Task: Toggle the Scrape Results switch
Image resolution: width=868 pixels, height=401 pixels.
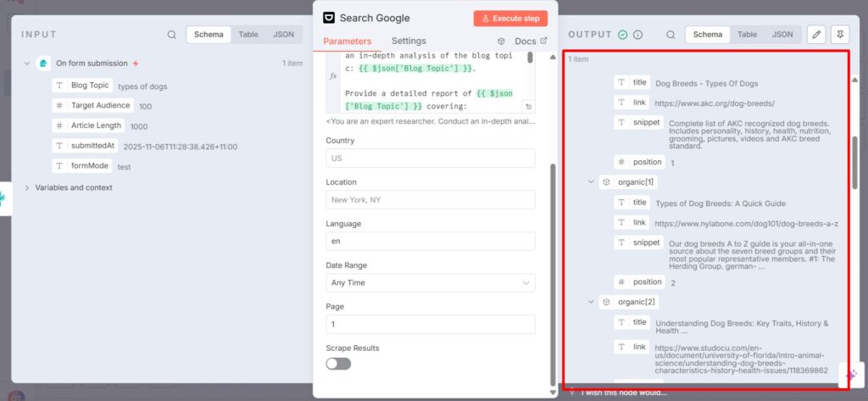Action: pos(338,364)
